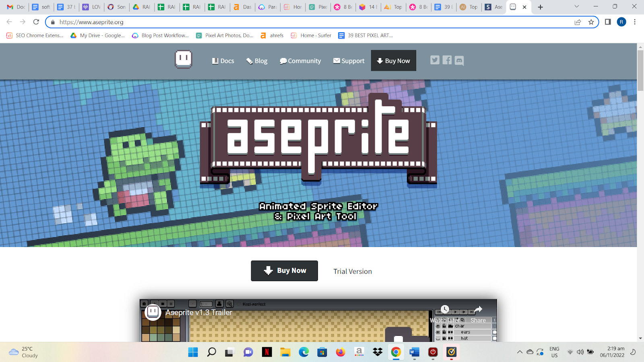644x362 pixels.
Task: Click the Aseprite logo in the site header
Action: tap(183, 60)
